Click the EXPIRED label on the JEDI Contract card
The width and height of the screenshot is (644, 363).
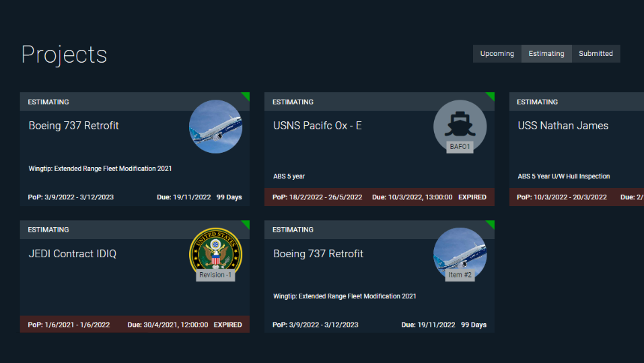coord(227,325)
